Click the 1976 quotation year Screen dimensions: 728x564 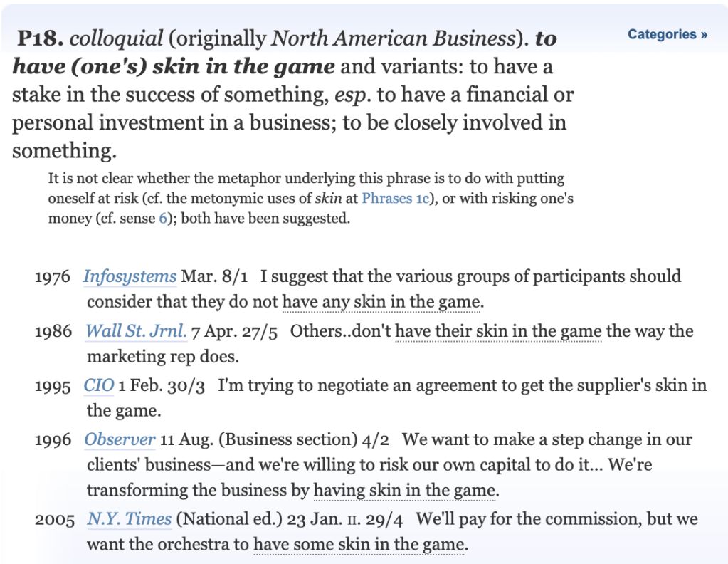53,277
